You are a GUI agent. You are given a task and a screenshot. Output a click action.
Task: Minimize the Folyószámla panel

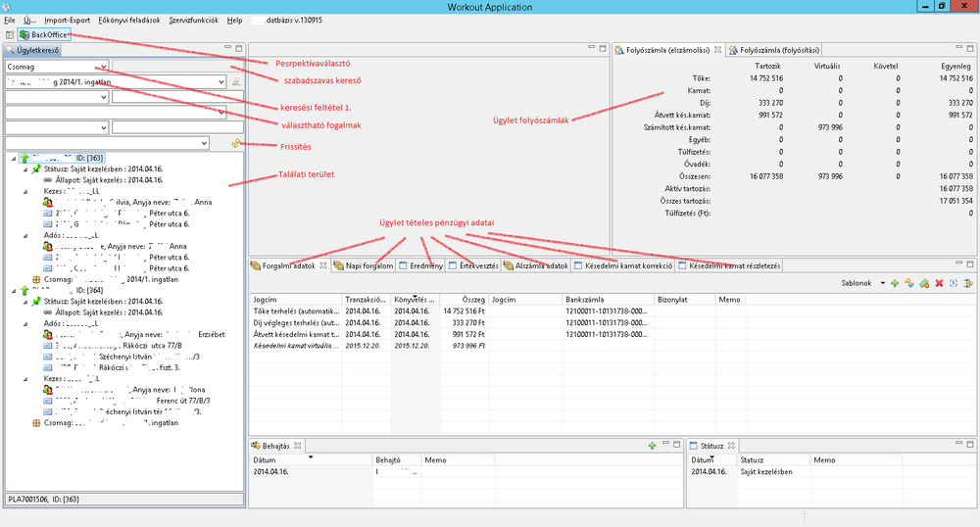tap(958, 47)
